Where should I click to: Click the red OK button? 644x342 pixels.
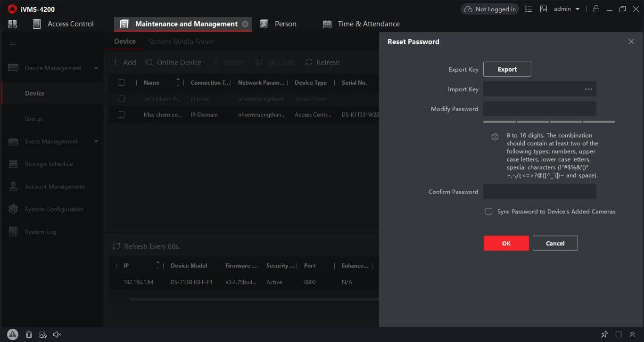pyautogui.click(x=506, y=243)
